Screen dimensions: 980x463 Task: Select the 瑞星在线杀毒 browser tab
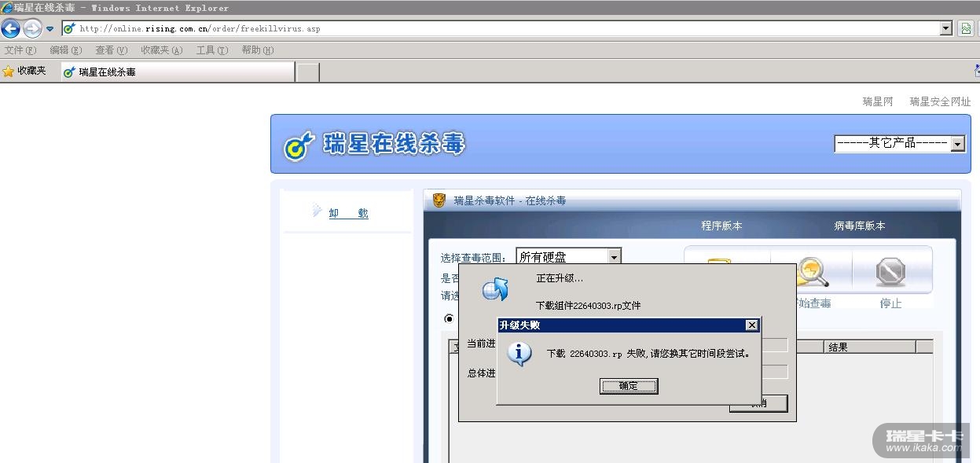(x=178, y=72)
